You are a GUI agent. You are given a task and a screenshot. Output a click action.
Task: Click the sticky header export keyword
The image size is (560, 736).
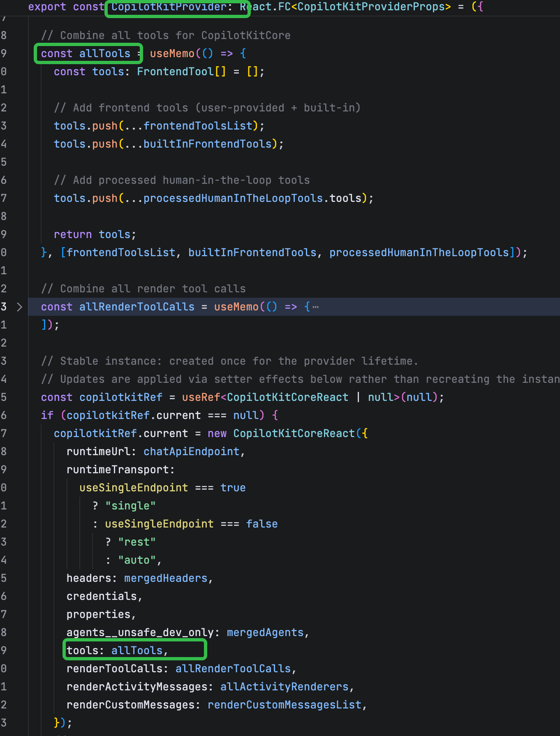coord(47,7)
